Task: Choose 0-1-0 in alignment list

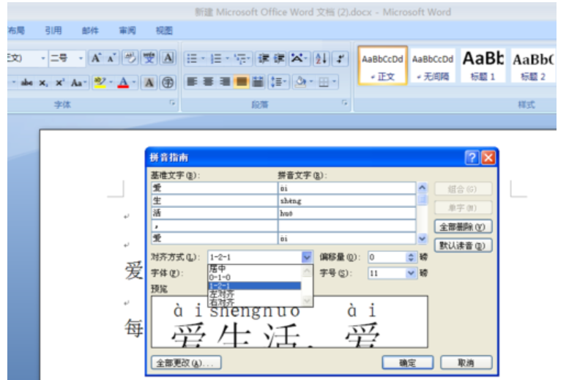Action: click(255, 277)
